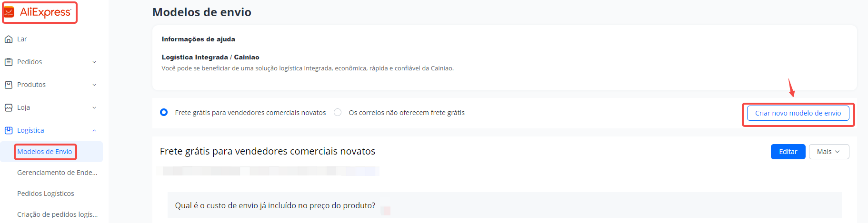Viewport: 868px width, 223px height.
Task: Open Modelos de Envio menu item
Action: tap(45, 152)
